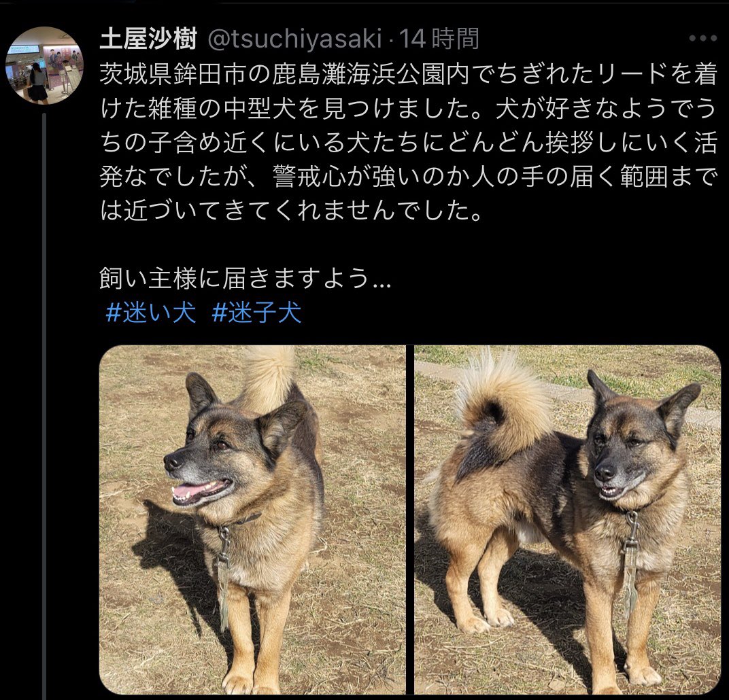Click the display name 土屋沙樹
Viewport: 729px width, 700px height.
[x=148, y=39]
